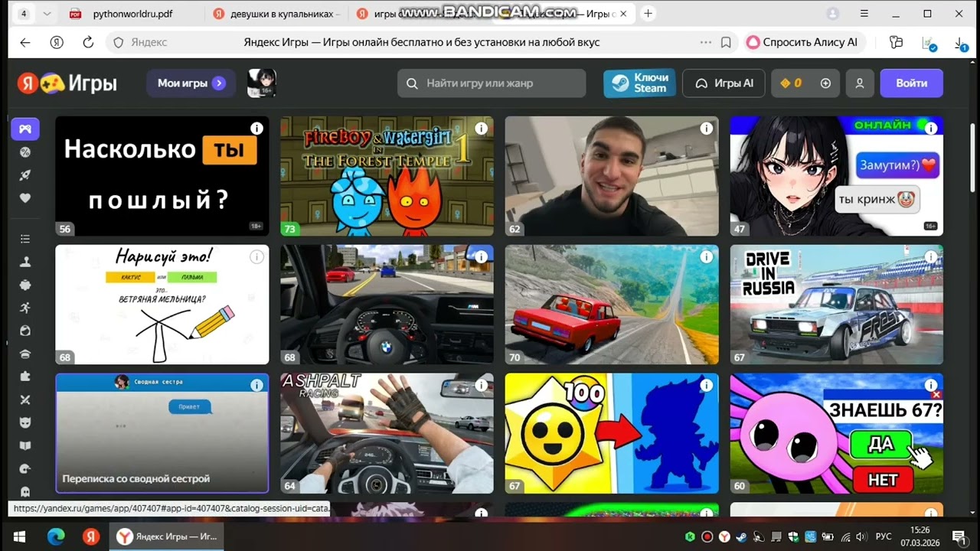The height and width of the screenshot is (551, 980).
Task: Open the Ключи Steam button
Action: click(639, 83)
